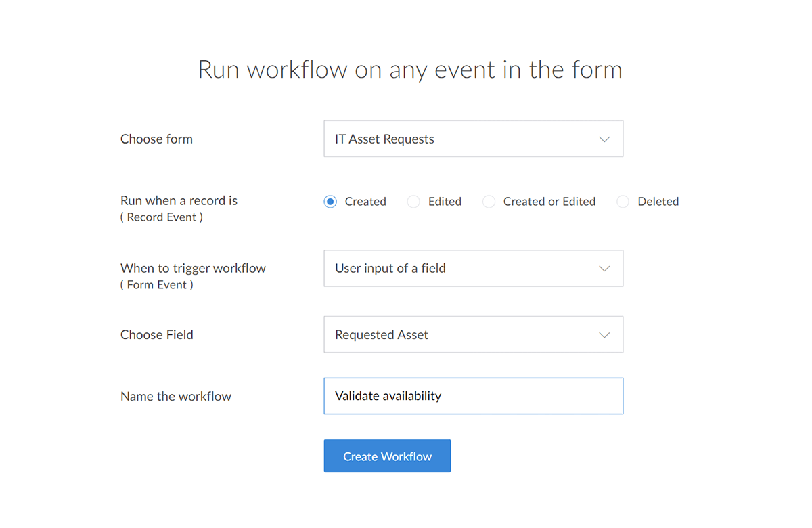This screenshot has height=528, width=812.
Task: Open the Choose form dropdown chevron
Action: point(604,139)
